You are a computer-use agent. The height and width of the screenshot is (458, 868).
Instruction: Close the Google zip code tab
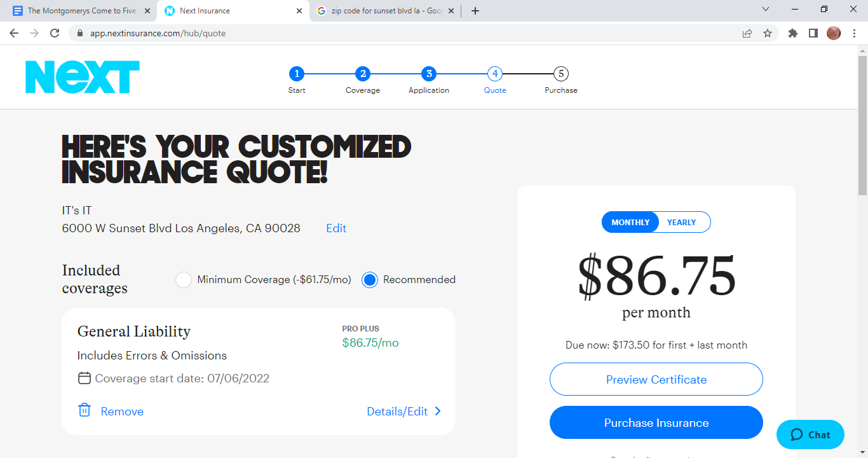pos(452,11)
